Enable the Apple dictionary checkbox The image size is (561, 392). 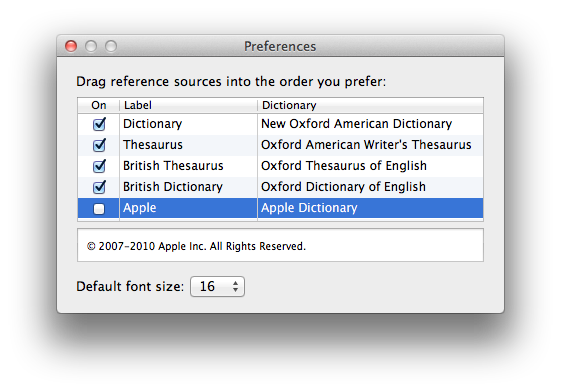(99, 209)
